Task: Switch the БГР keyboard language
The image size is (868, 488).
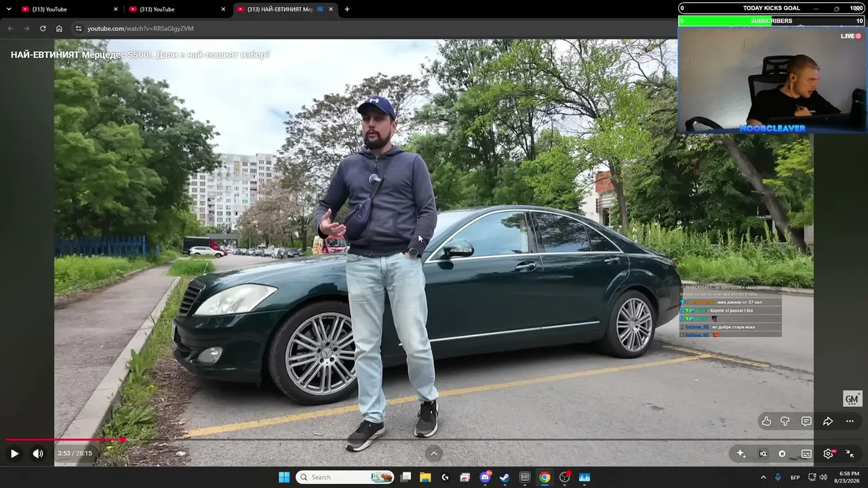Action: point(795,477)
